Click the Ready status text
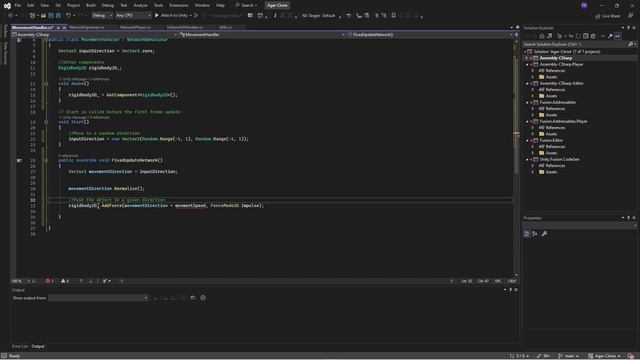Viewport: 640px width, 360px height. 14,356
